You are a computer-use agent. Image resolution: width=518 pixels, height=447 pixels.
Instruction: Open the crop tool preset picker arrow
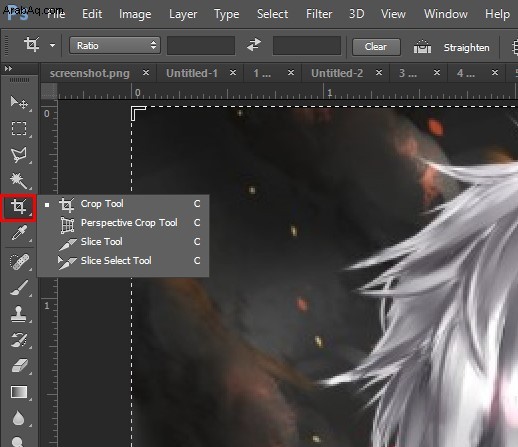pos(52,45)
